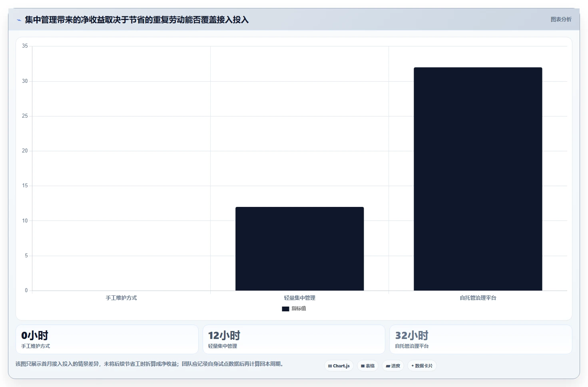Image resolution: width=588 pixels, height=387 pixels.
Task: Click the 手工维护方式 x-axis label
Action: pyautogui.click(x=121, y=298)
